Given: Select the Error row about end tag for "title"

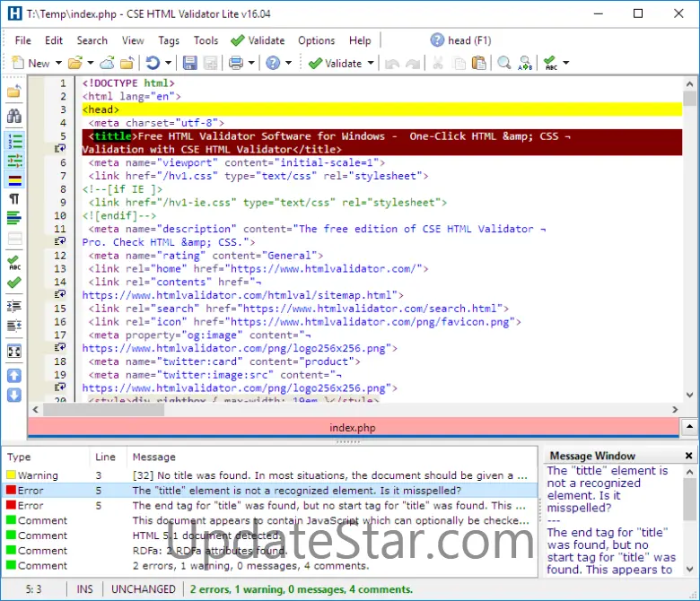Looking at the screenshot, I should click(x=270, y=506).
